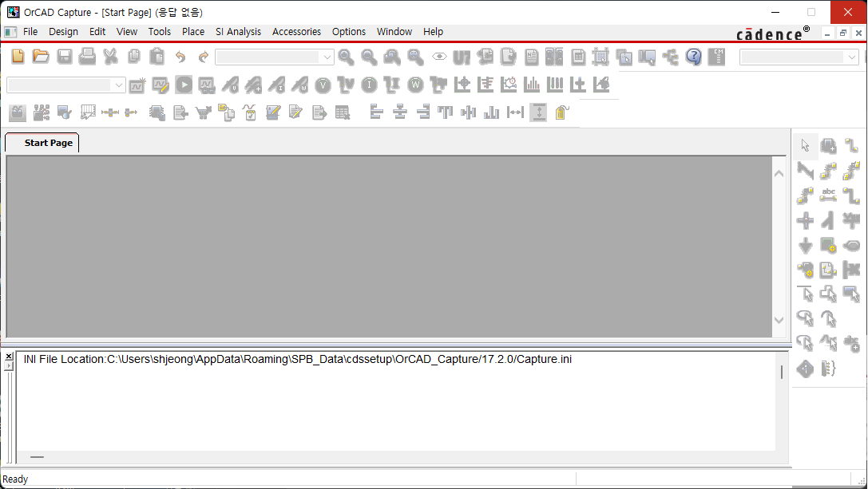Click the Print icon

pyautogui.click(x=87, y=57)
